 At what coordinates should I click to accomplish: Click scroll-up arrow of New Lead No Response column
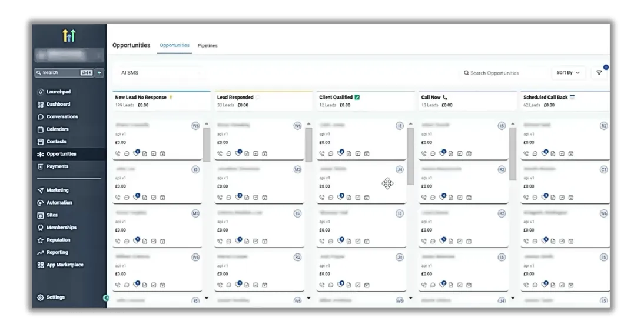[207, 124]
